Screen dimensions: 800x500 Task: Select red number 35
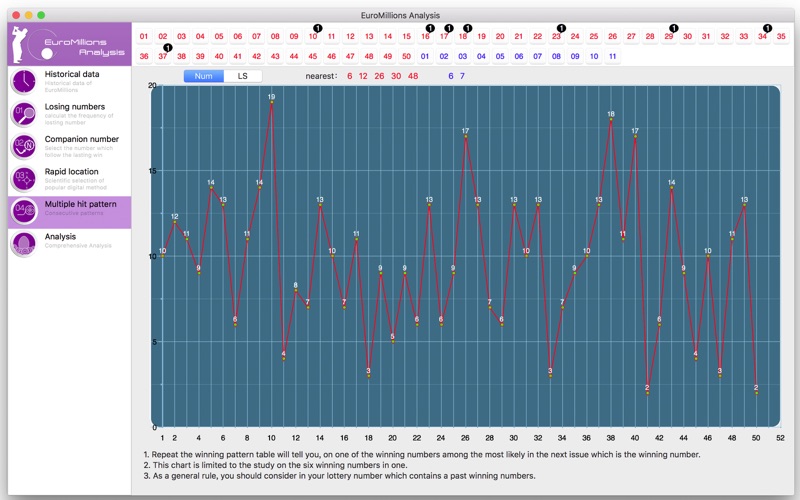click(781, 36)
